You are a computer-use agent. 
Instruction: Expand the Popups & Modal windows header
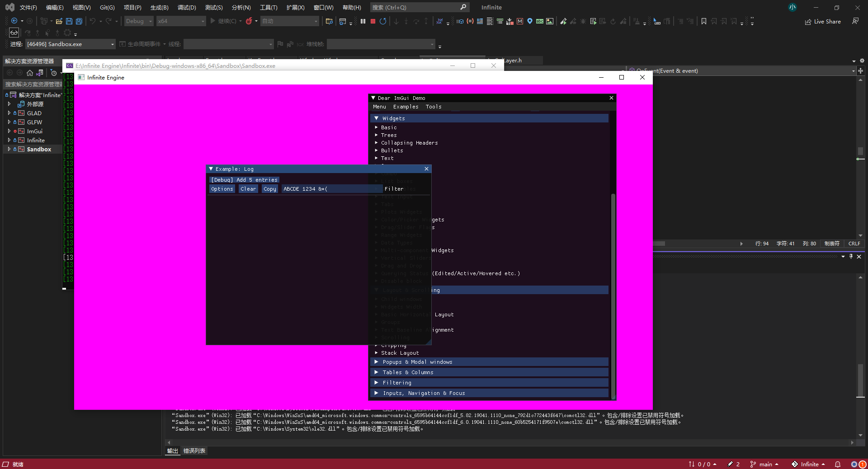489,362
